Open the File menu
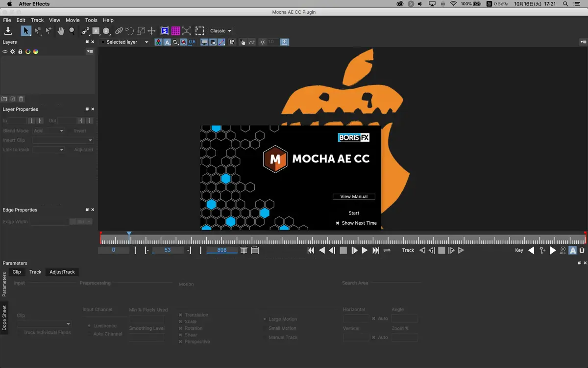The image size is (588, 368). click(x=7, y=20)
